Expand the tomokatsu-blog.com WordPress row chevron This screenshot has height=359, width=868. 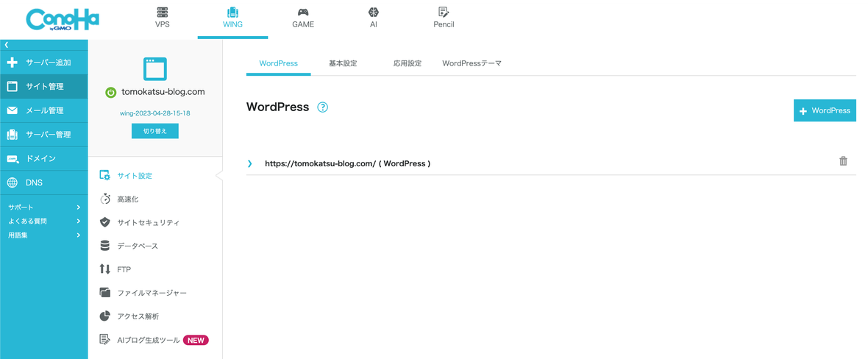click(249, 163)
